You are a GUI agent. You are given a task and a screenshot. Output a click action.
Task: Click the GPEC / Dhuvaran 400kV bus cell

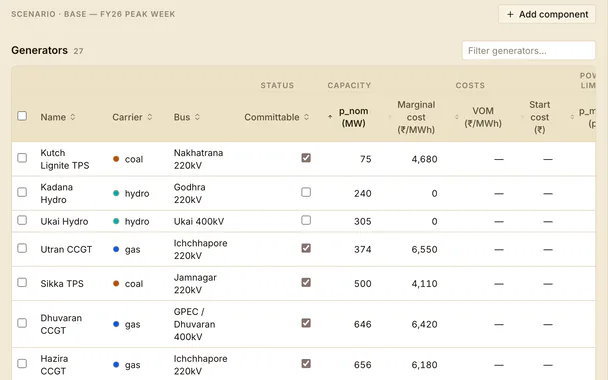[x=194, y=324]
